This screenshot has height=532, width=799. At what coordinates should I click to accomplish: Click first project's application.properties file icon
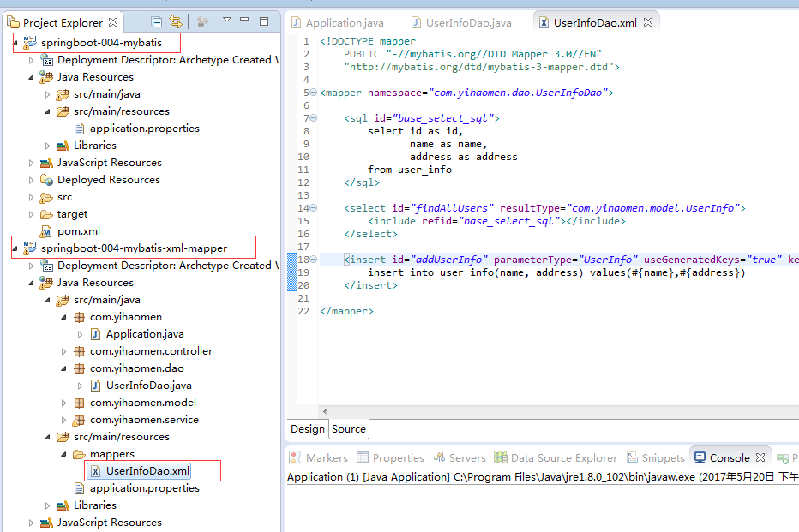(79, 129)
